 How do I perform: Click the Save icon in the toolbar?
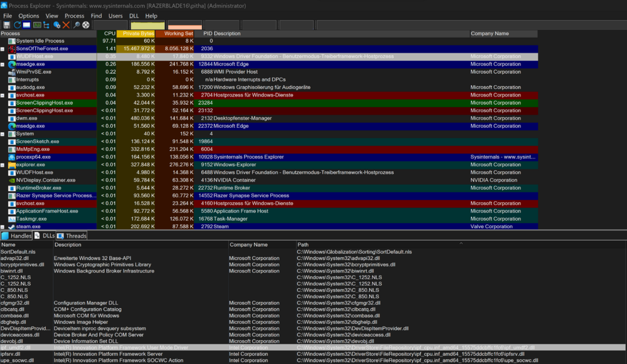tap(7, 25)
